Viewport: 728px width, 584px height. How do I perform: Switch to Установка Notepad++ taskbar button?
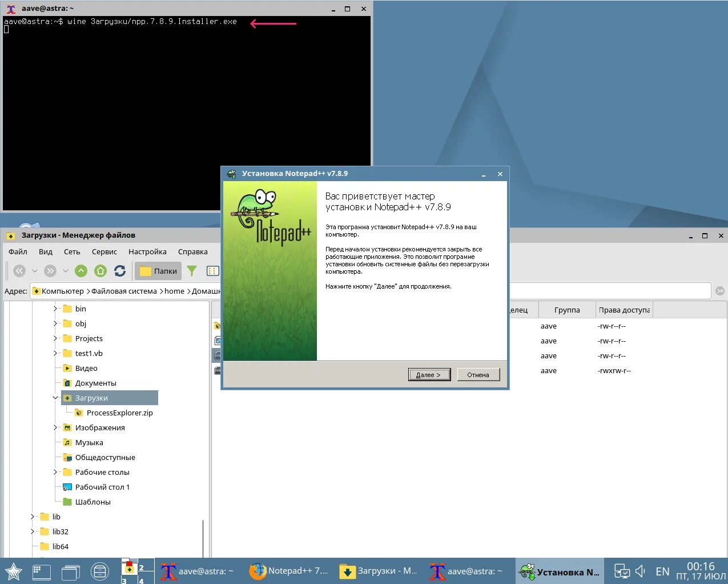559,571
